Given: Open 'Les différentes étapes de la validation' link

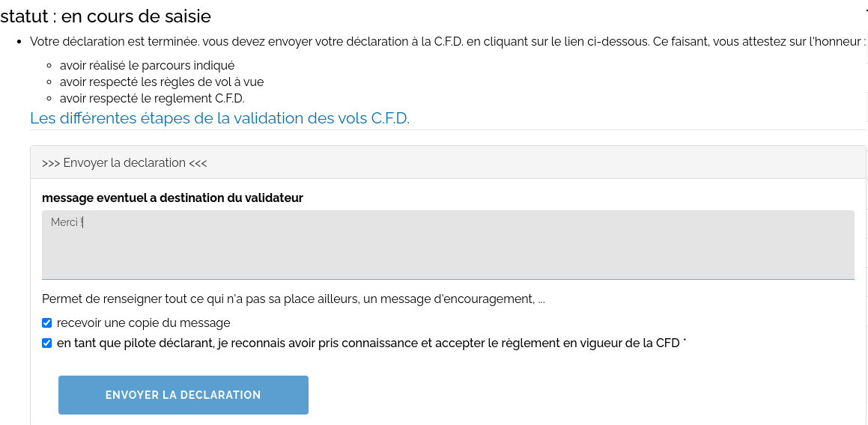Looking at the screenshot, I should 219,118.
